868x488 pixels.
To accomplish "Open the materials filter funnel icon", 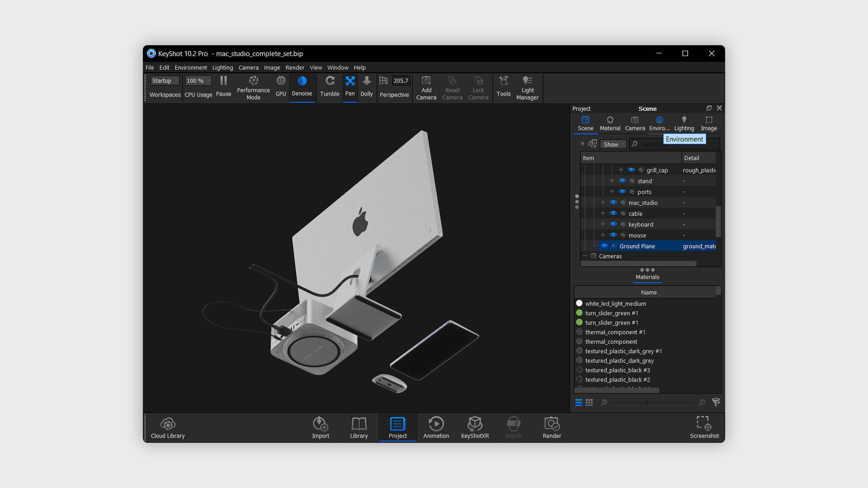I will click(x=716, y=402).
